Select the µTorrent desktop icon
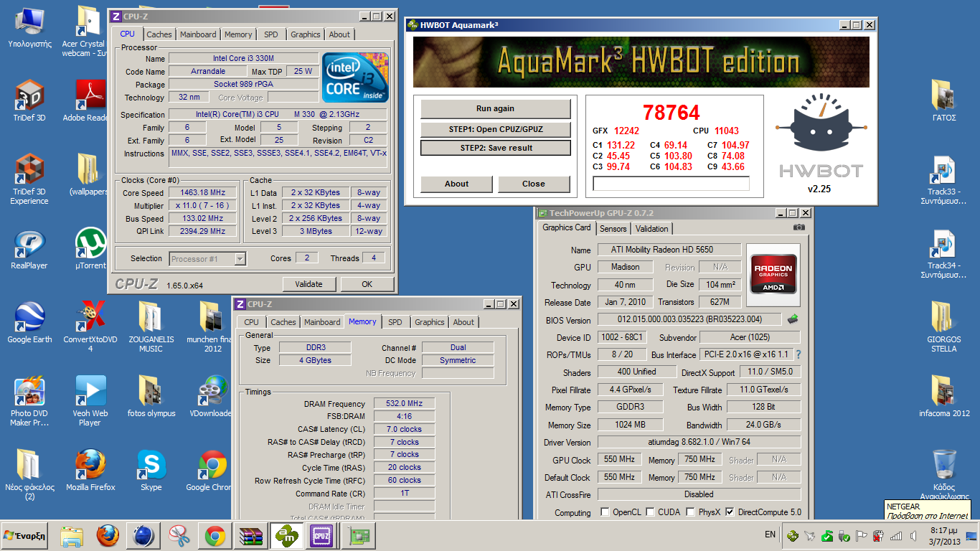This screenshot has width=980, height=551. point(90,249)
